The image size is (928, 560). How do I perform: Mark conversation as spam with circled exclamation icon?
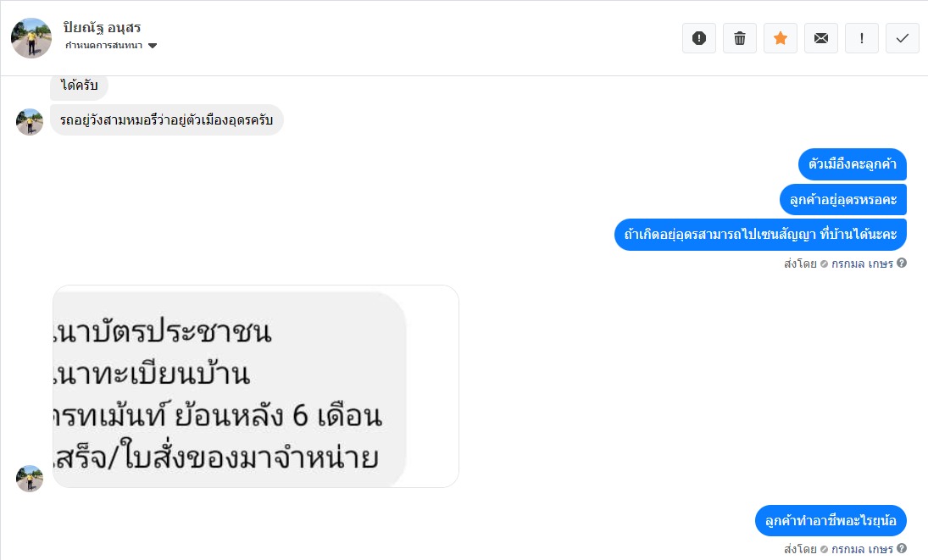(699, 38)
